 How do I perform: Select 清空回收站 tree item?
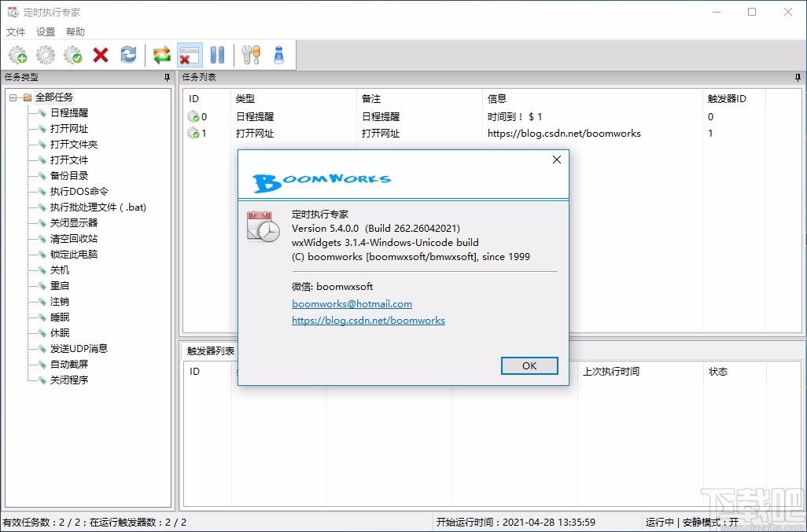(74, 239)
